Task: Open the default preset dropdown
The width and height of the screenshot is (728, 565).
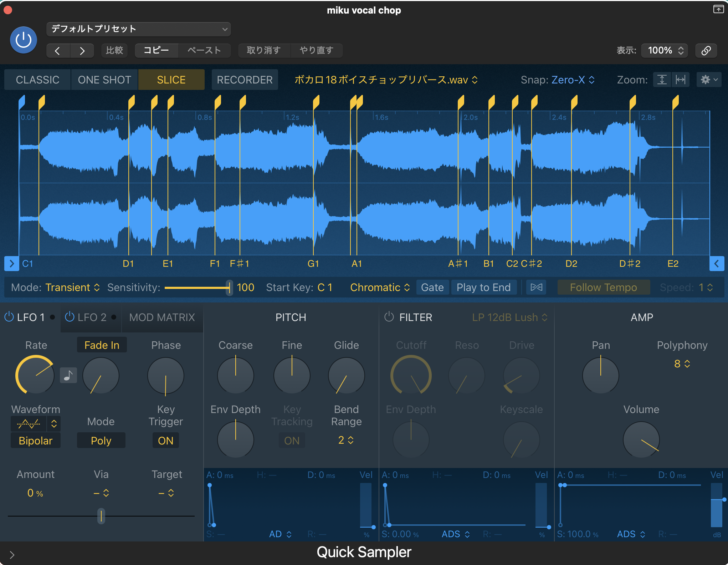Action: (x=139, y=29)
